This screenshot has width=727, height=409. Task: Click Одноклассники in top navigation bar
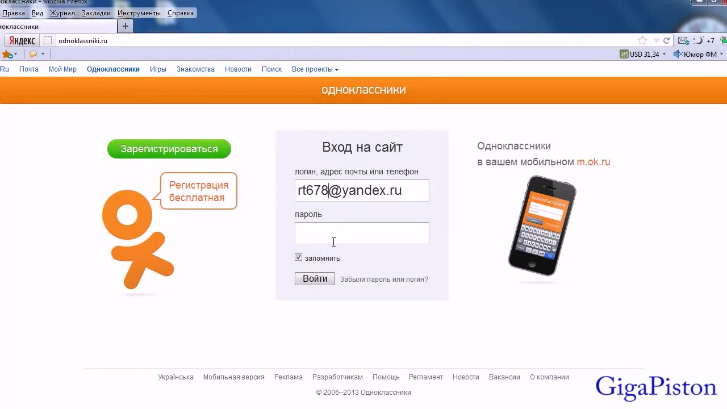(x=113, y=69)
